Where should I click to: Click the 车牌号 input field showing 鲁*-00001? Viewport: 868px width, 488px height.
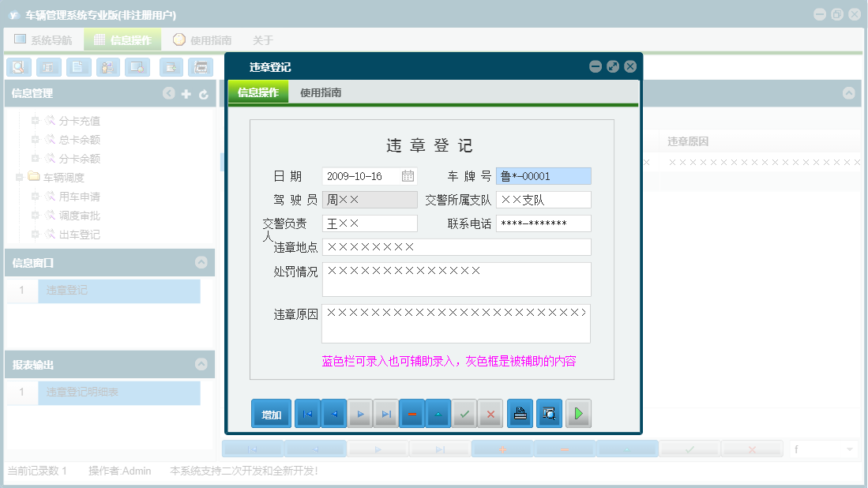(x=543, y=175)
